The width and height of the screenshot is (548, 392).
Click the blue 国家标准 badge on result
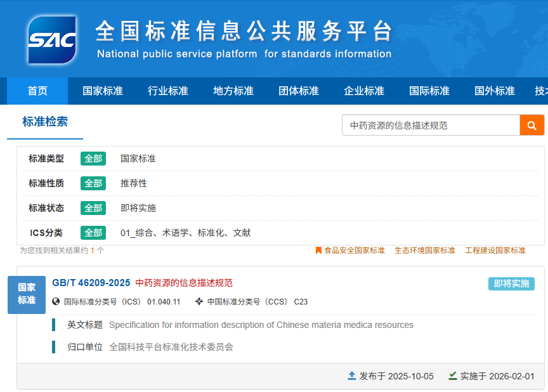(x=27, y=294)
